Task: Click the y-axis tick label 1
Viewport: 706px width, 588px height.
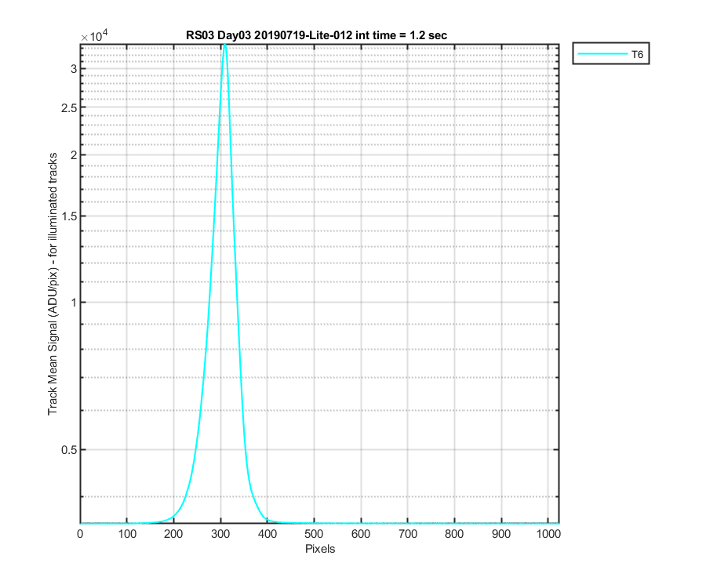Action: tap(74, 303)
